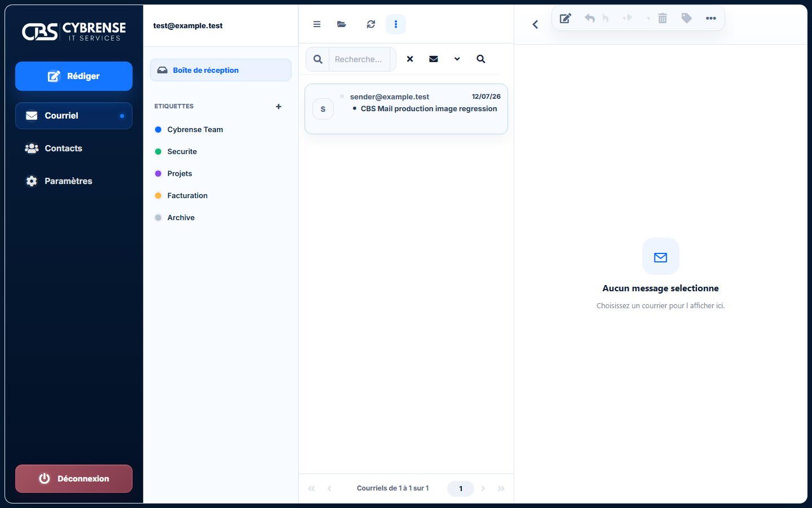812x508 pixels.
Task: Click the Rédiger compose button
Action: tap(74, 76)
